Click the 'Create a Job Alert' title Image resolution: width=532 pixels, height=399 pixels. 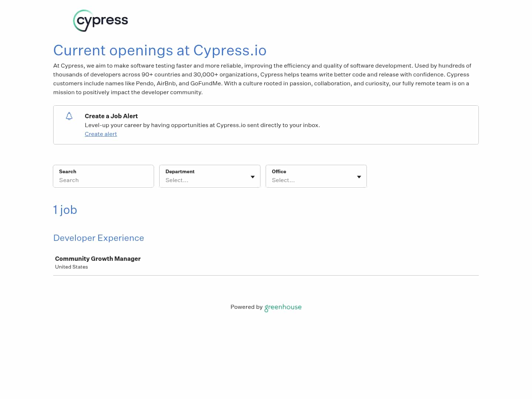pos(111,116)
